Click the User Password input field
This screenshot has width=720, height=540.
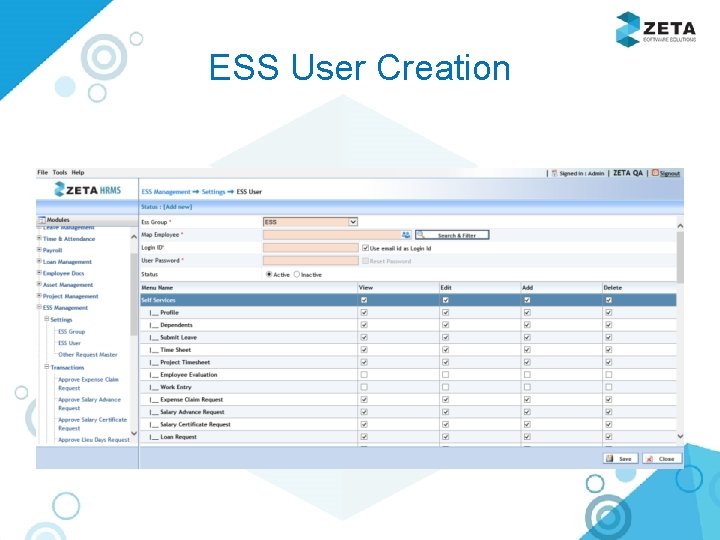[311, 261]
